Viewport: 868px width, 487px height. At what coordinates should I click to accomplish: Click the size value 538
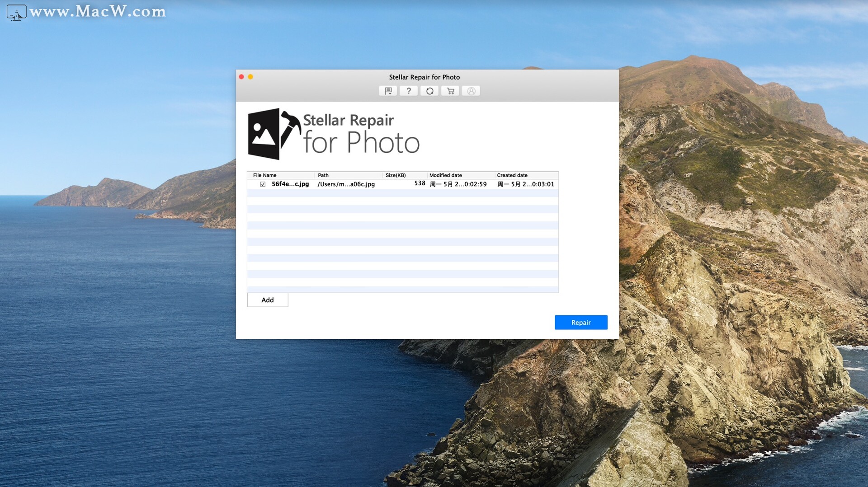[x=420, y=183]
